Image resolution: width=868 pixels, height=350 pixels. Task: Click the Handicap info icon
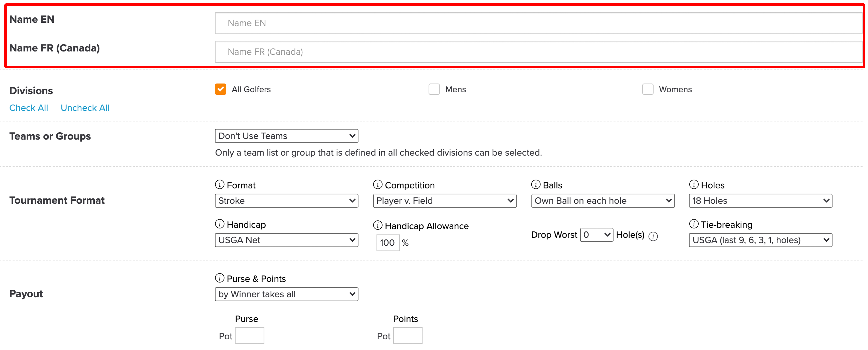pyautogui.click(x=219, y=224)
